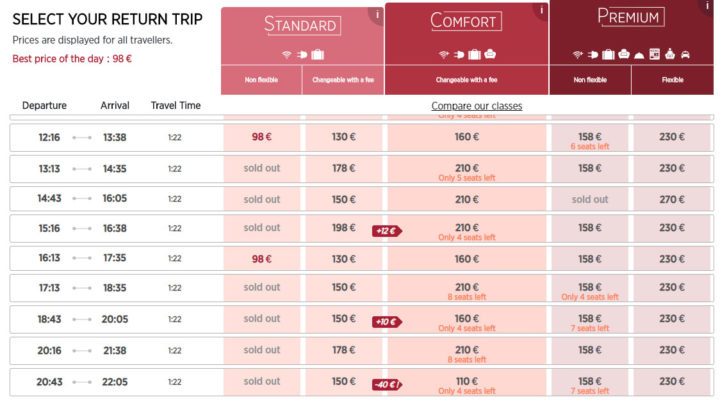Choose 98 € non flexible fare at 12:16
The image size is (720, 411).
click(262, 137)
